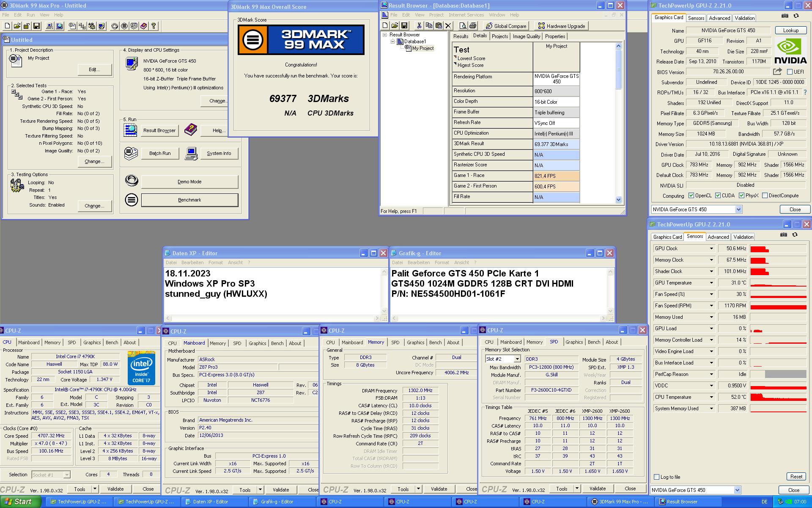Toggle the OpenCL checkbox
812x508 pixels.
click(x=691, y=196)
